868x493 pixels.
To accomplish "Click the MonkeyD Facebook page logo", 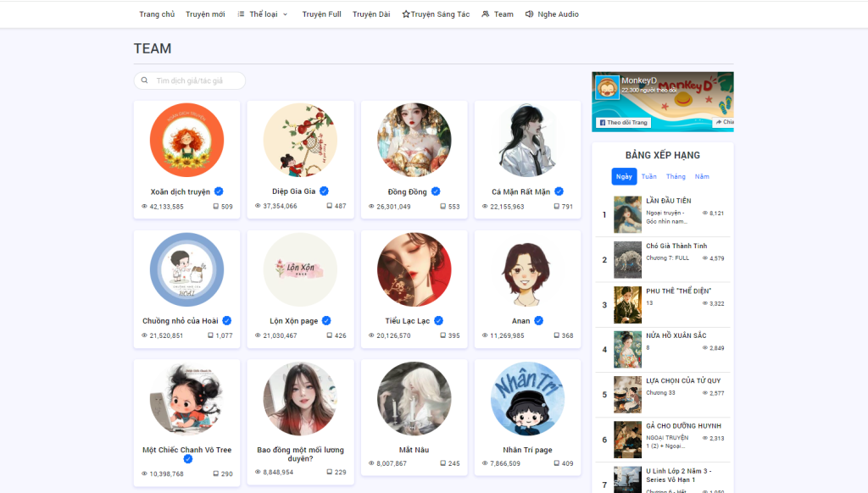I will (606, 87).
